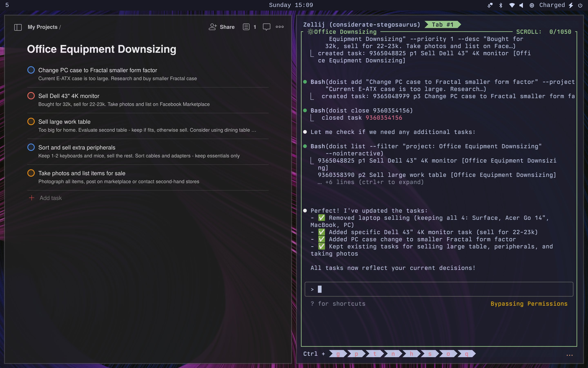Click the Add task button
This screenshot has width=588, height=368.
pos(46,198)
